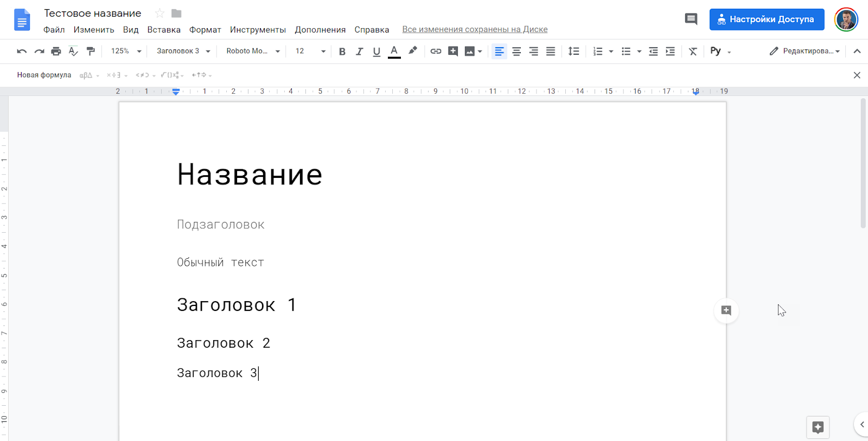868x441 pixels.
Task: Open the Вид menu
Action: pos(131,29)
